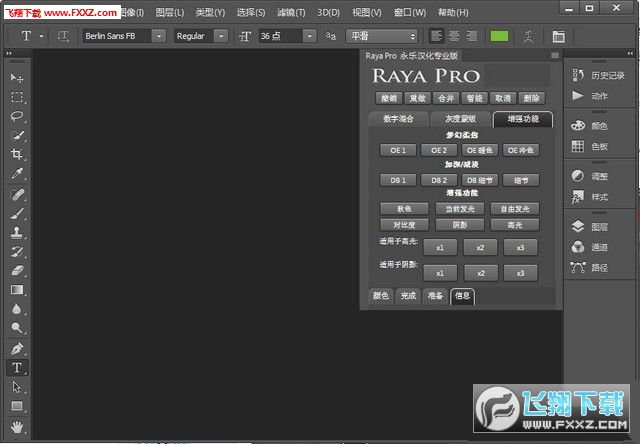The height and width of the screenshot is (444, 640).
Task: Open the 3D(D) menu
Action: click(329, 13)
